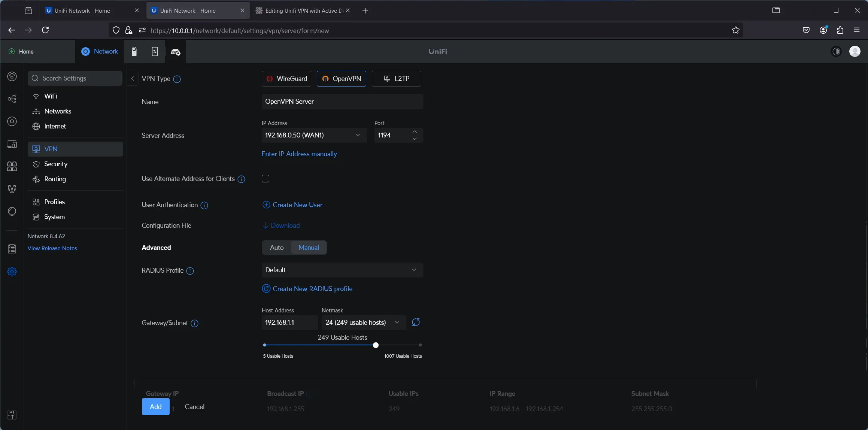
Task: Open the Security settings section
Action: 75,164
